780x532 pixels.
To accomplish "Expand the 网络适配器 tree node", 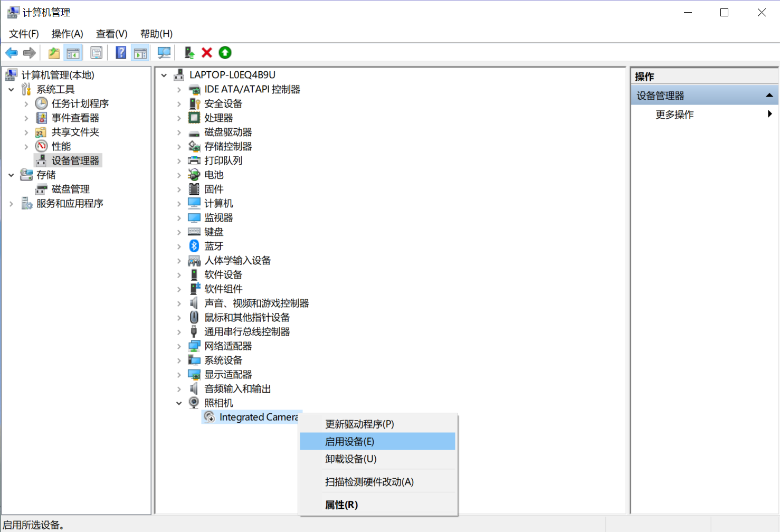I will [x=179, y=346].
